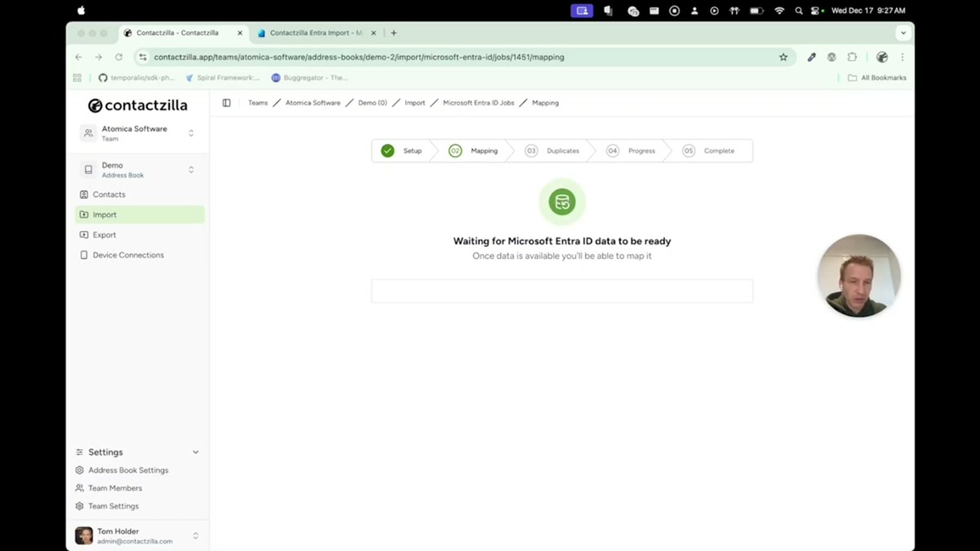Click the Setup step checkmark icon

click(388, 151)
